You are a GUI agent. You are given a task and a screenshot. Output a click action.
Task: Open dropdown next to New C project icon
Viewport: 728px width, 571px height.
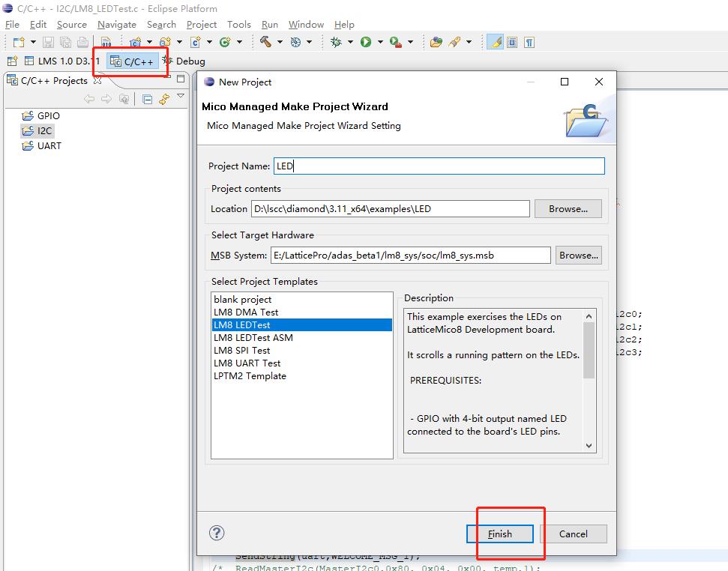149,42
